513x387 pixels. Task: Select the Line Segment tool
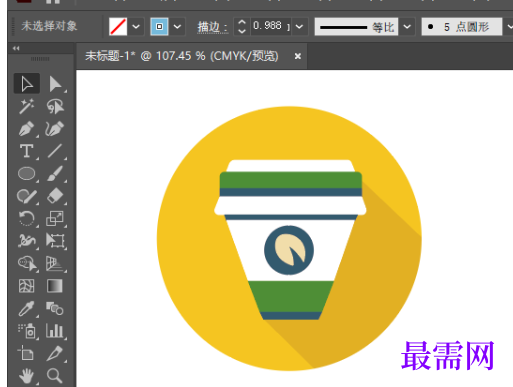(x=55, y=151)
